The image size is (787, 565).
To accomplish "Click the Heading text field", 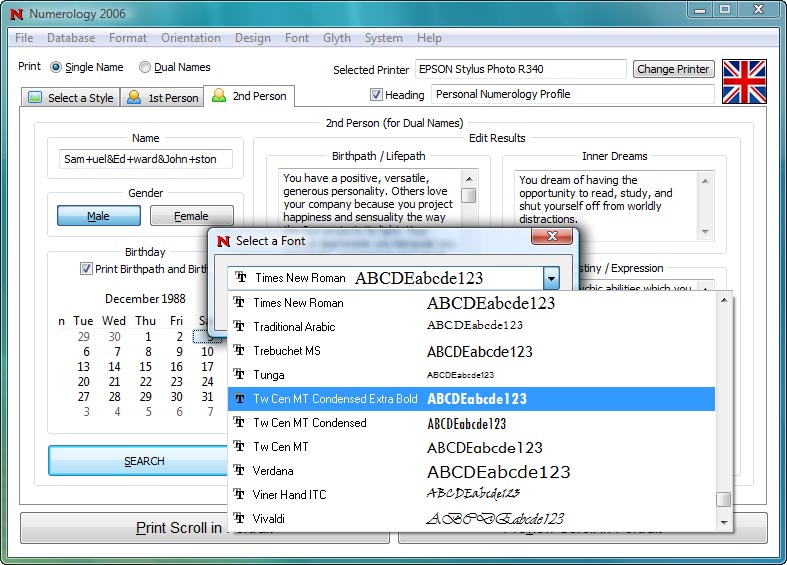I will (573, 94).
